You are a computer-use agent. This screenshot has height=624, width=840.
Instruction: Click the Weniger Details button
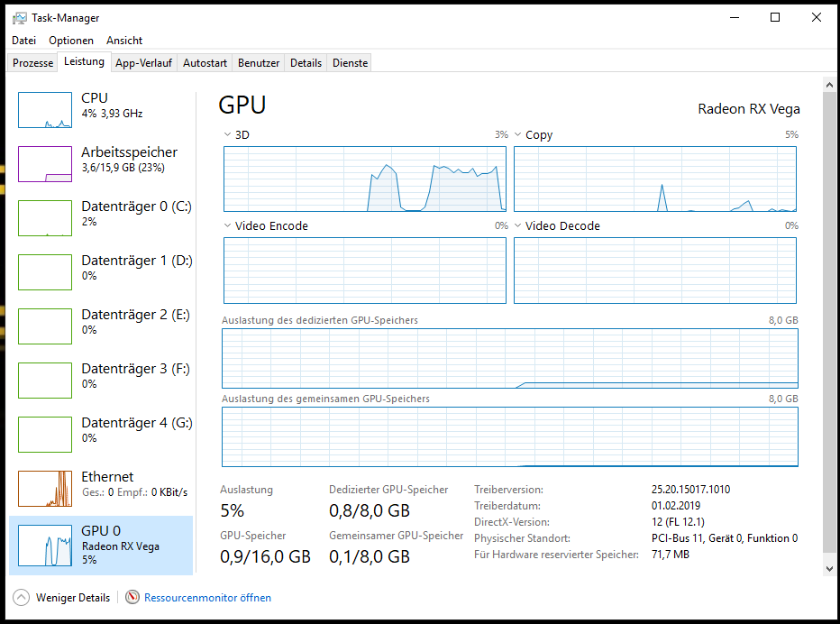point(73,597)
